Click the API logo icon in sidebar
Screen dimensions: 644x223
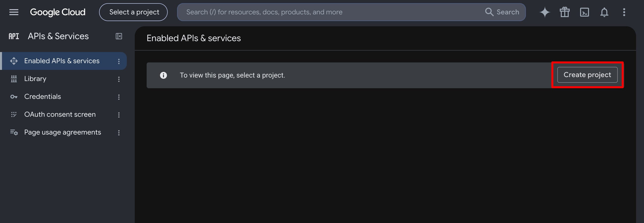(14, 36)
